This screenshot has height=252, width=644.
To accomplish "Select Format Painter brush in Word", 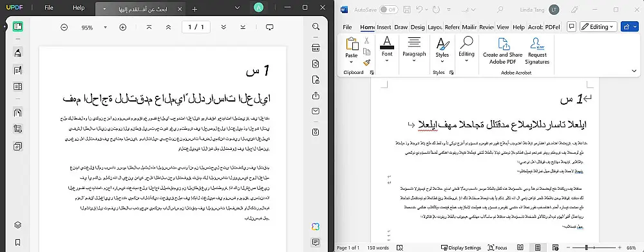I will coord(367,63).
